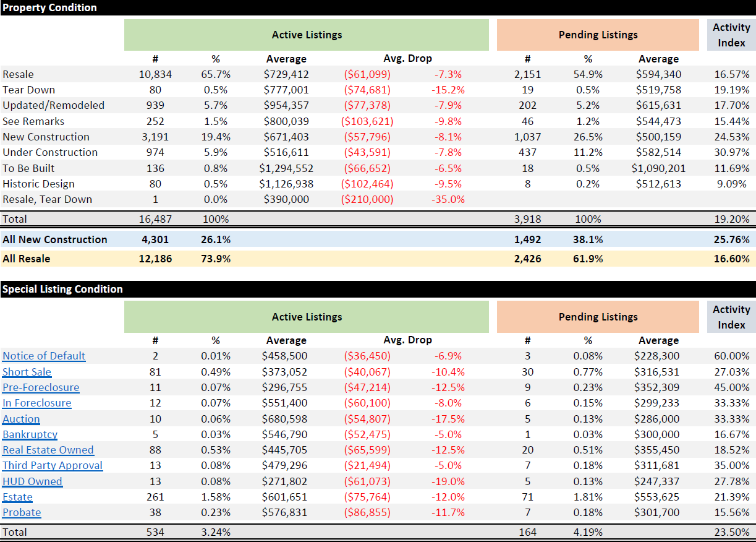Select the ($210,000) average drop cell
Screen dimensions: 756x542
[367, 199]
